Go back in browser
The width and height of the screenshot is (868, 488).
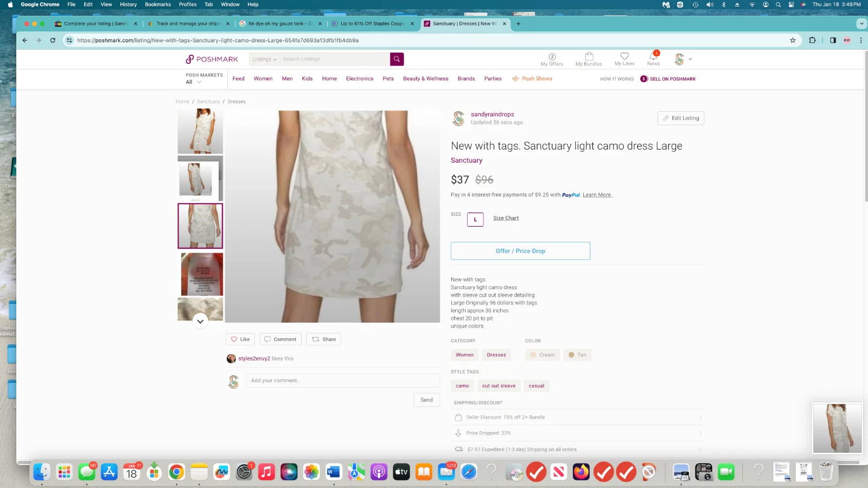(x=24, y=40)
